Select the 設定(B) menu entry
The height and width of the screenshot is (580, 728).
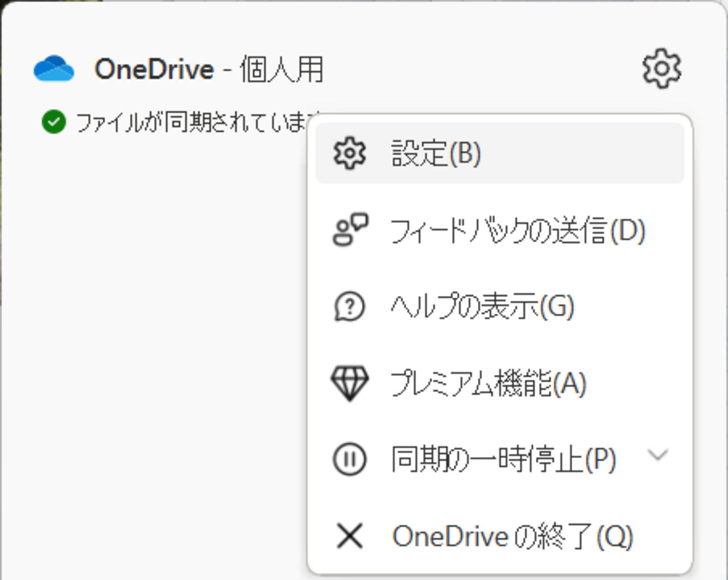point(436,153)
